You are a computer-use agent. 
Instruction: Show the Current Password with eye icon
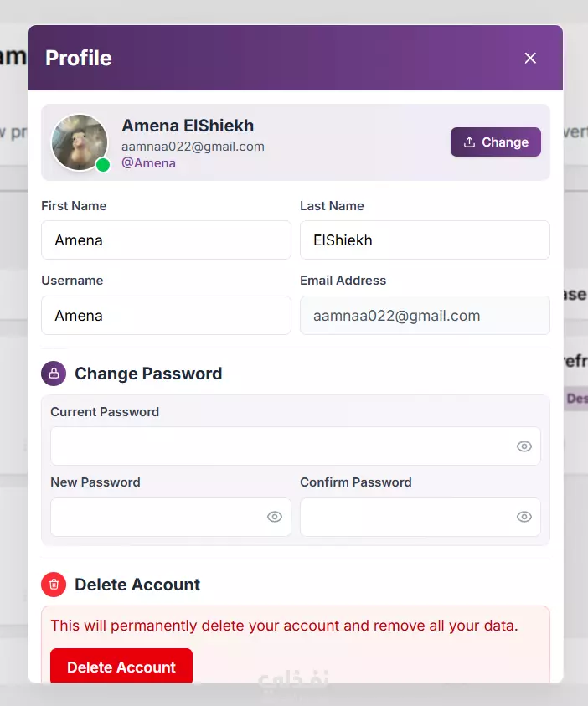click(524, 446)
